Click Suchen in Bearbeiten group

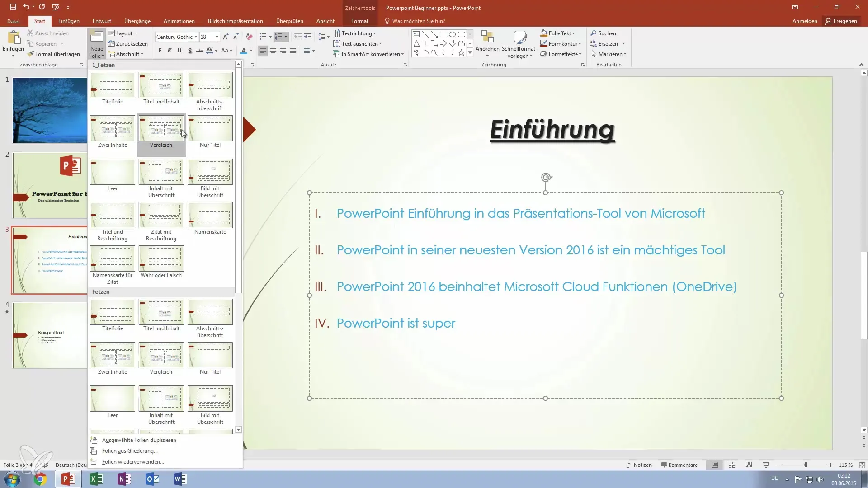[603, 33]
